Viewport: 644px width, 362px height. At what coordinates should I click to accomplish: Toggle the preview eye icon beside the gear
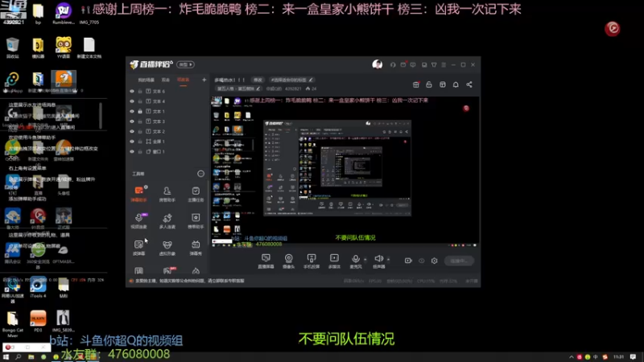pos(421,261)
